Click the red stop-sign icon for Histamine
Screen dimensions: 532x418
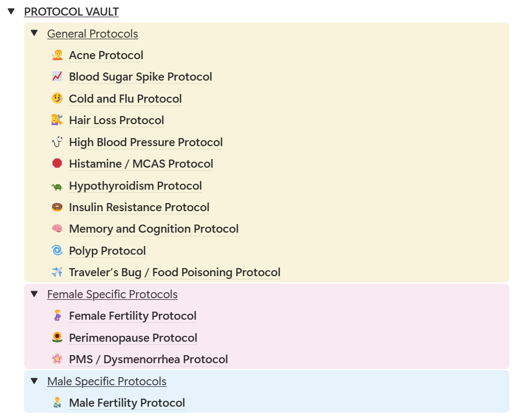coord(57,164)
